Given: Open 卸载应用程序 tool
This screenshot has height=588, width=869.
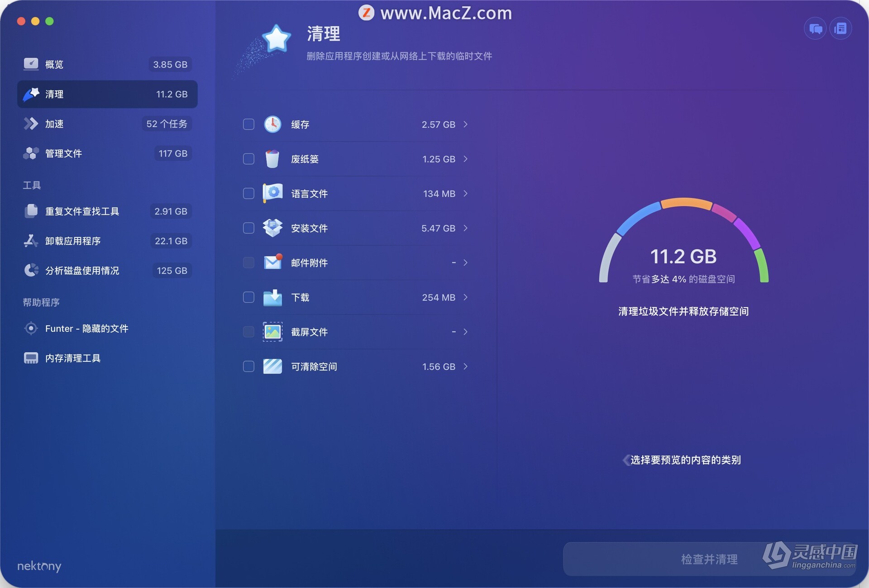Looking at the screenshot, I should (x=107, y=241).
